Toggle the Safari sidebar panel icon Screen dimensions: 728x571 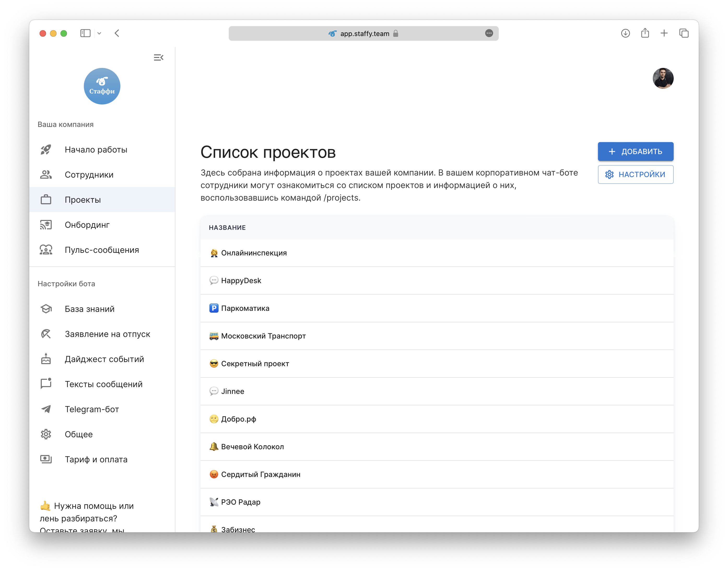[x=85, y=33]
